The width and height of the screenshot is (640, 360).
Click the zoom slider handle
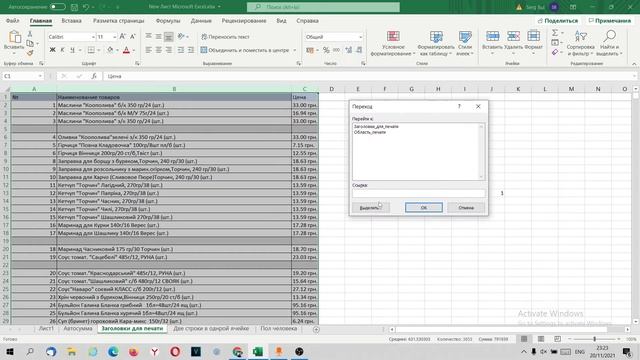coord(595,339)
